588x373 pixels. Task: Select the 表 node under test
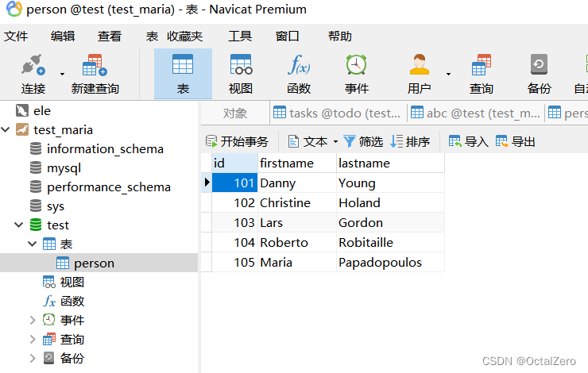pos(66,244)
